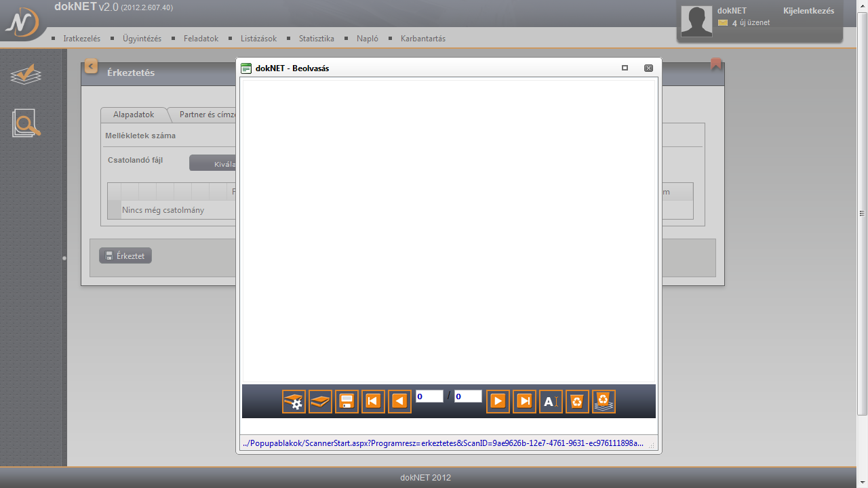Maximize the dokNET - Beolvasás popup
This screenshot has width=868, height=488.
625,68
